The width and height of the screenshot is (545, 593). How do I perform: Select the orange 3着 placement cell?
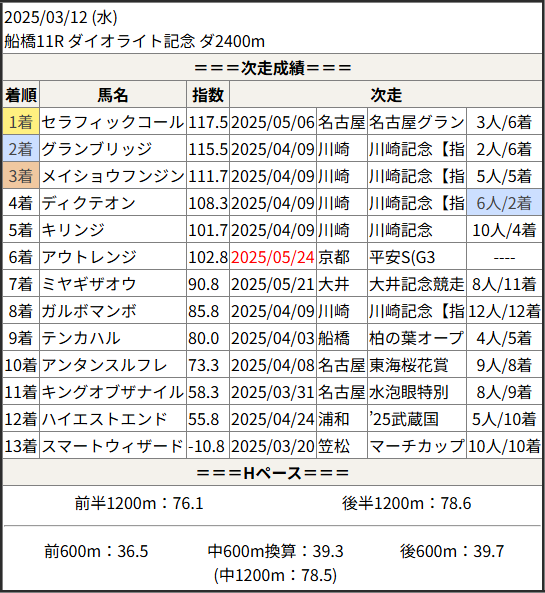click(21, 176)
